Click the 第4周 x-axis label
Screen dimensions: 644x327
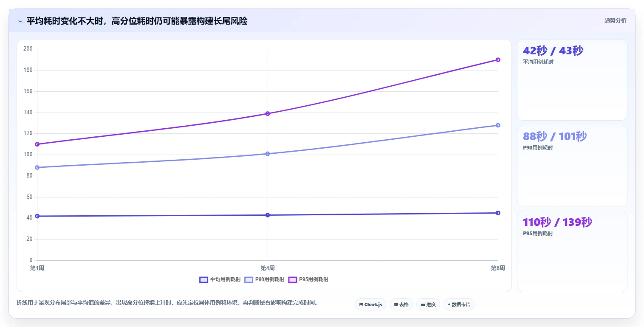(x=268, y=268)
